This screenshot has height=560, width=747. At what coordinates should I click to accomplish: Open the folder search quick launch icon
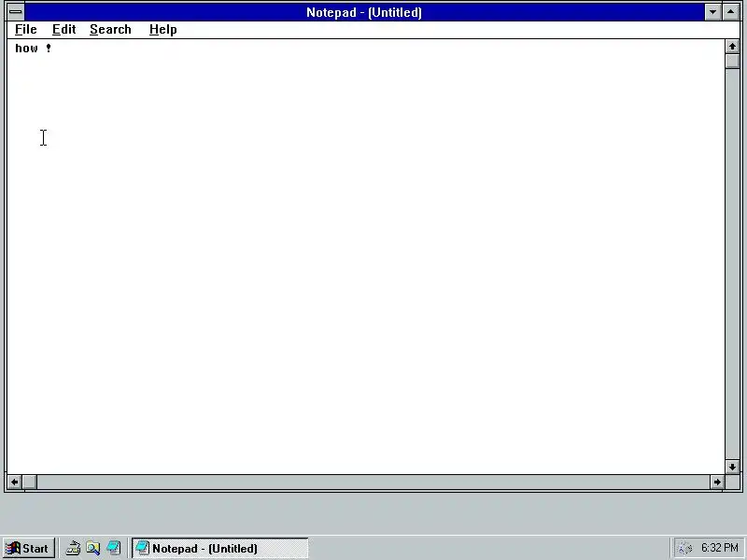tap(92, 549)
